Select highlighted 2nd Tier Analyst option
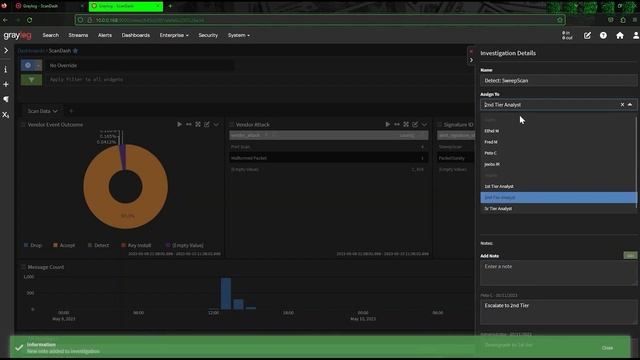This screenshot has height=360, width=640. pyautogui.click(x=558, y=197)
